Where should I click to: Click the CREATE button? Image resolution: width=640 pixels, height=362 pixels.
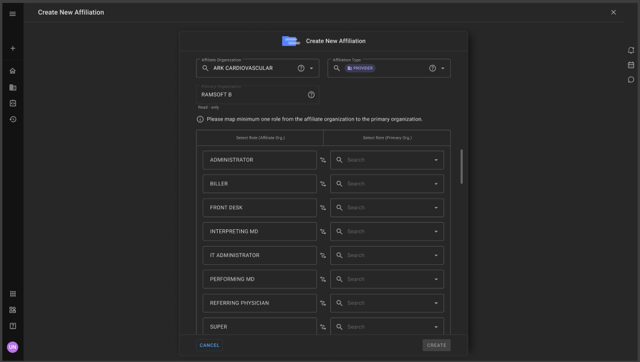pos(436,345)
